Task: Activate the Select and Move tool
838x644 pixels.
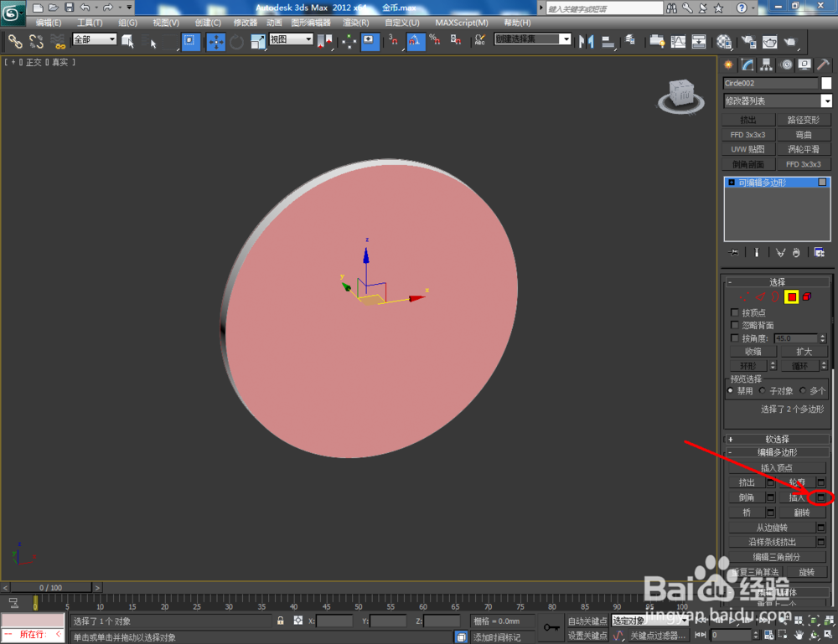Action: tap(215, 41)
